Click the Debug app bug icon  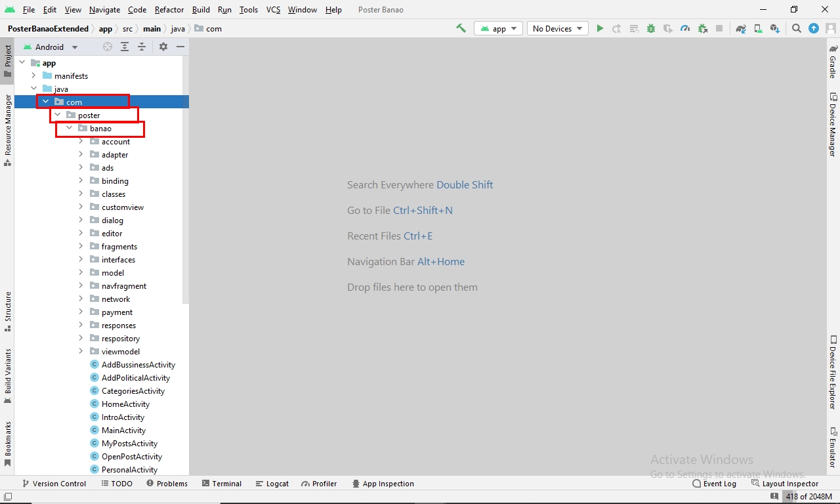651,28
